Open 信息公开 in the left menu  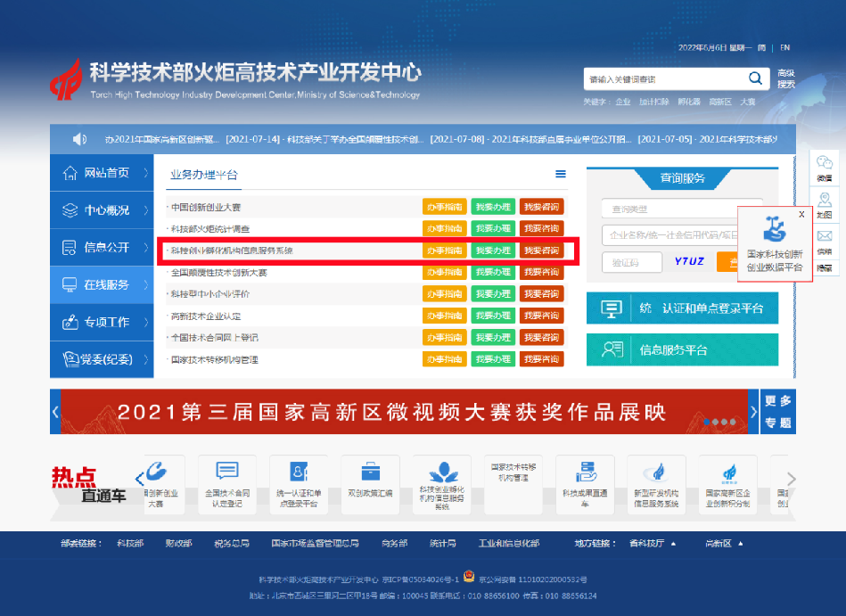tap(102, 247)
